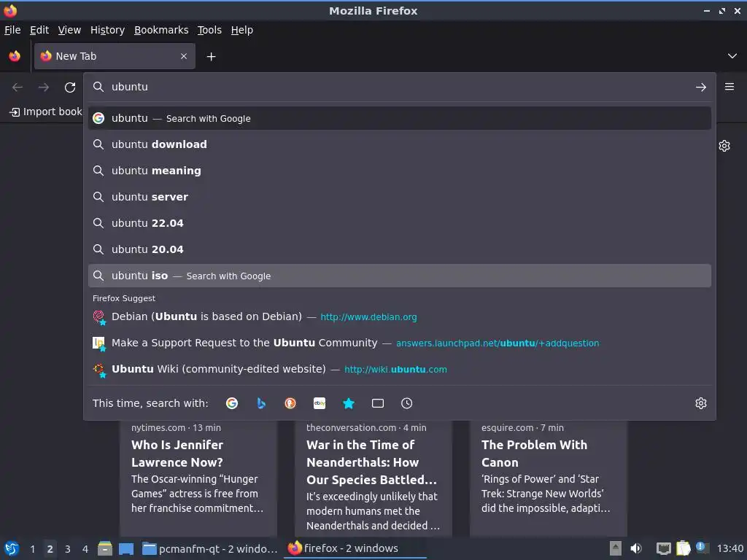Image resolution: width=747 pixels, height=560 pixels.
Task: Select the 'ubuntu iso' suggestion
Action: 399,276
